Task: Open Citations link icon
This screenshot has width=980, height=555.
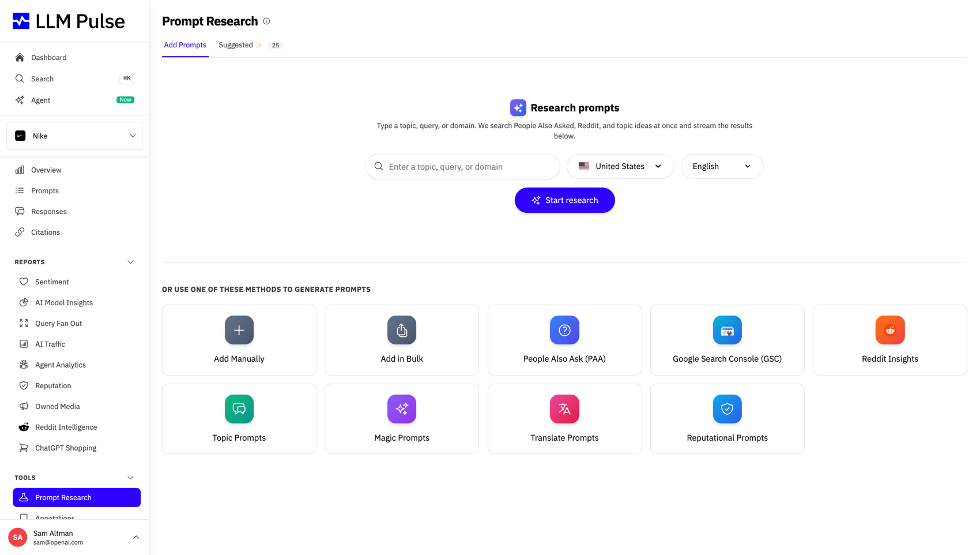Action: (20, 232)
